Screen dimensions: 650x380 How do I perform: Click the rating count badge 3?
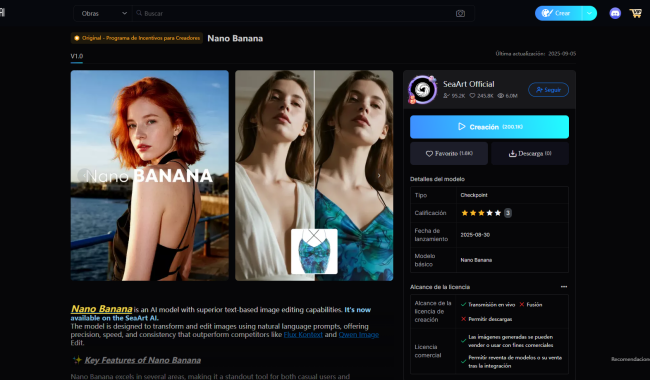[x=508, y=213]
